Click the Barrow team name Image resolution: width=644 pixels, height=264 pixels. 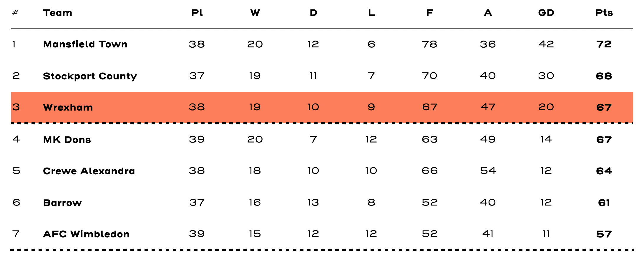62,203
